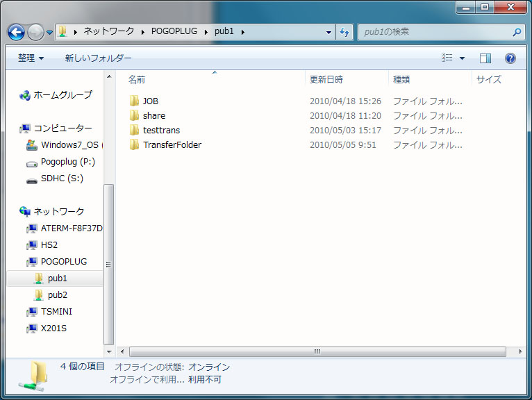Change the view with the view icon
This screenshot has height=400, width=532.
tap(447, 58)
